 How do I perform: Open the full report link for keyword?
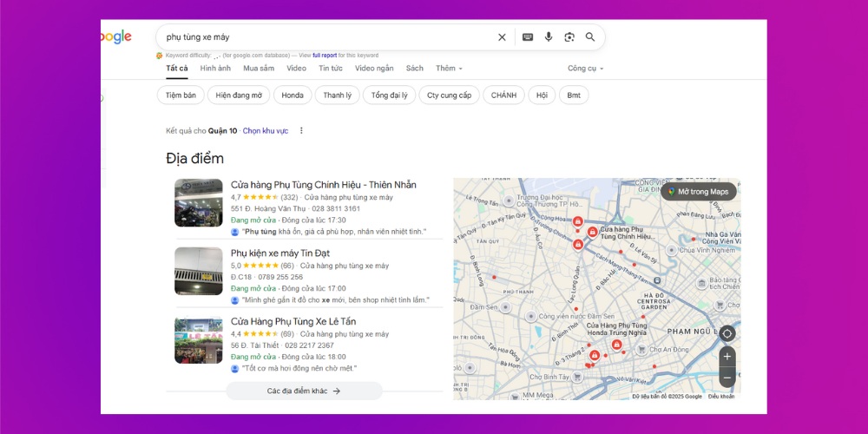coord(325,56)
